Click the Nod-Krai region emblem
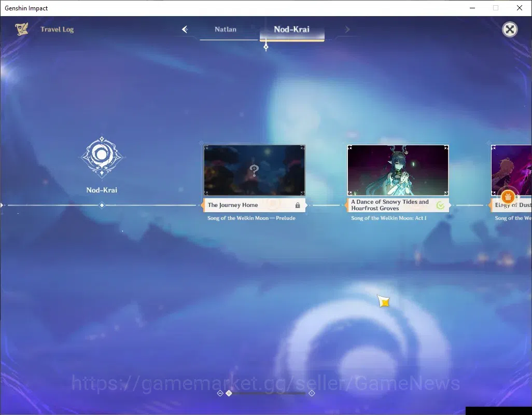The image size is (532, 415). [102, 157]
